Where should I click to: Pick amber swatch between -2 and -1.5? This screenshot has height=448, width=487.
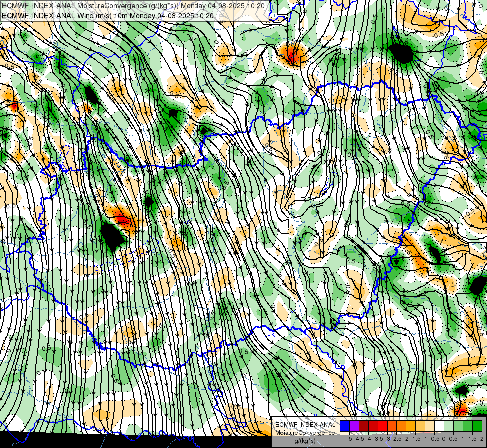[411, 426]
